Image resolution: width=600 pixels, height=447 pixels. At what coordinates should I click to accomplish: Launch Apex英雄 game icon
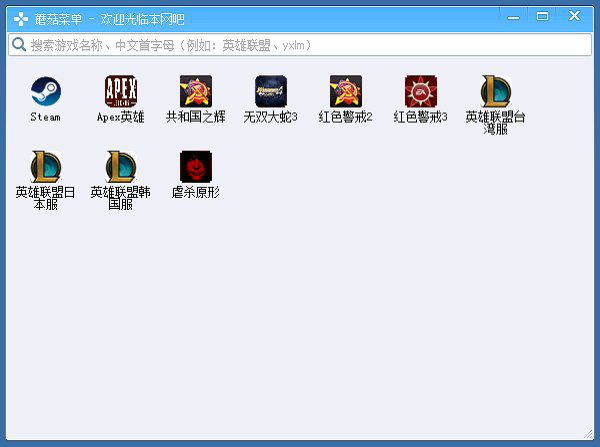(121, 91)
